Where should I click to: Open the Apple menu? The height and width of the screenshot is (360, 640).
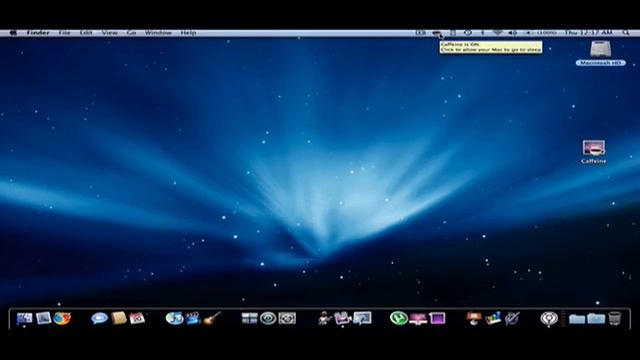tap(13, 33)
